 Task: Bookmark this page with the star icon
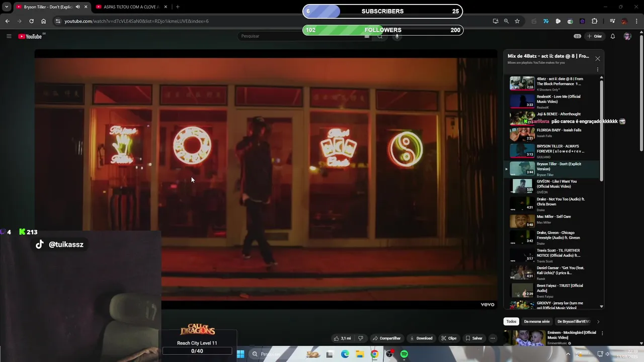point(517,21)
